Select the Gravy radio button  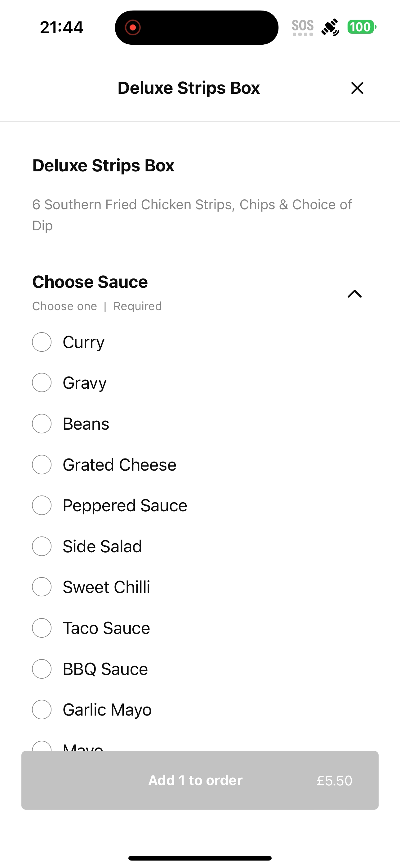pyautogui.click(x=42, y=382)
